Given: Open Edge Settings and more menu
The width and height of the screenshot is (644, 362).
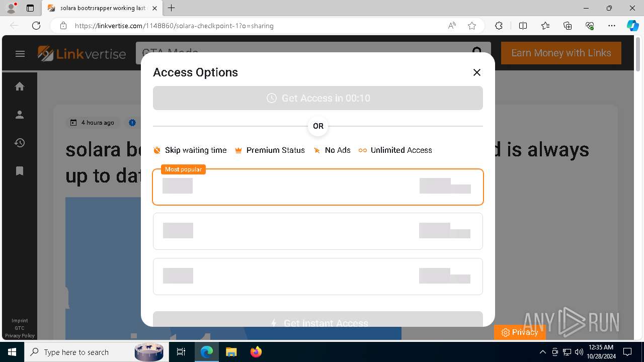Looking at the screenshot, I should (x=612, y=26).
